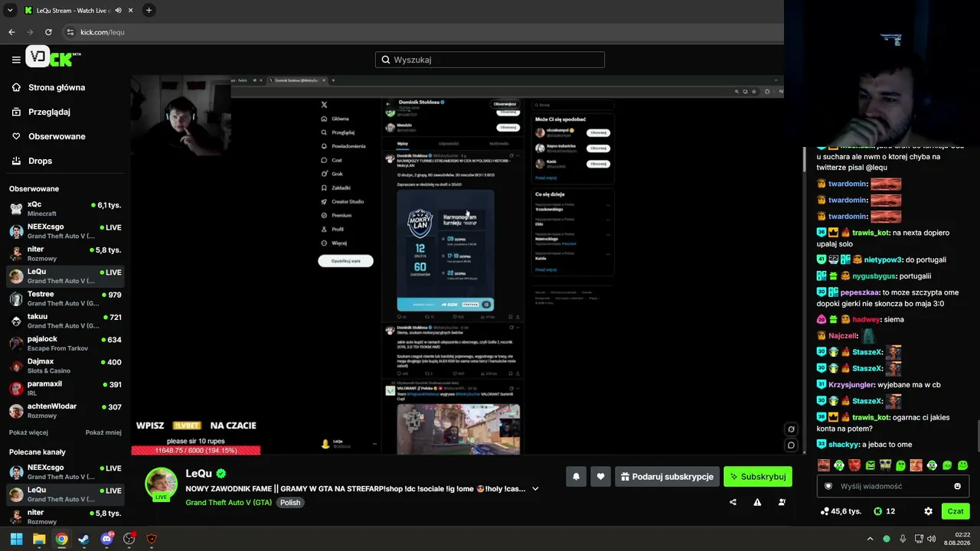Collapse followed list with Pokaż mniej
The height and width of the screenshot is (551, 980).
click(103, 432)
